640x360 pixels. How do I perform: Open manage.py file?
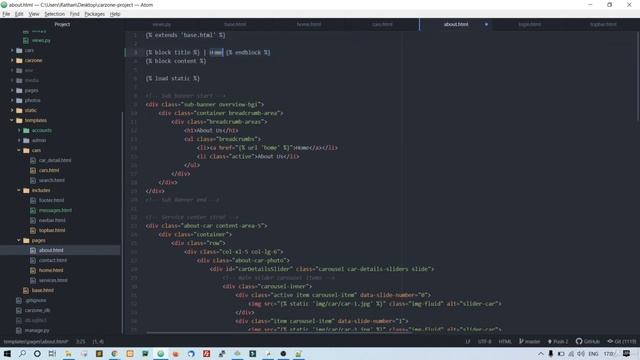[x=37, y=330]
